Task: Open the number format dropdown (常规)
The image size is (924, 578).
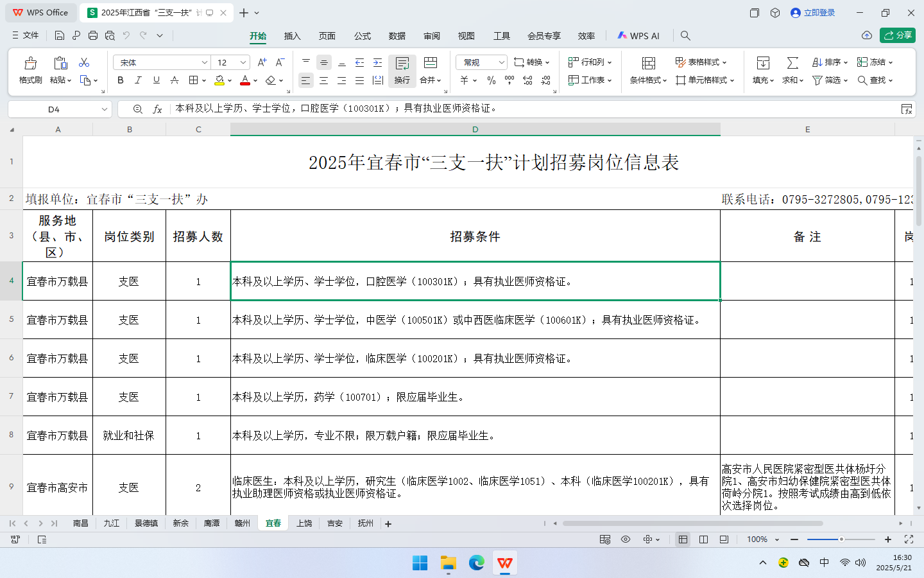Action: (x=501, y=62)
